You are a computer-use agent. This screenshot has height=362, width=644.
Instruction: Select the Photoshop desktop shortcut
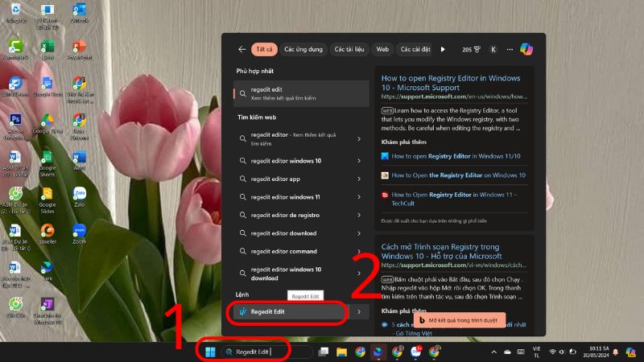(15, 126)
